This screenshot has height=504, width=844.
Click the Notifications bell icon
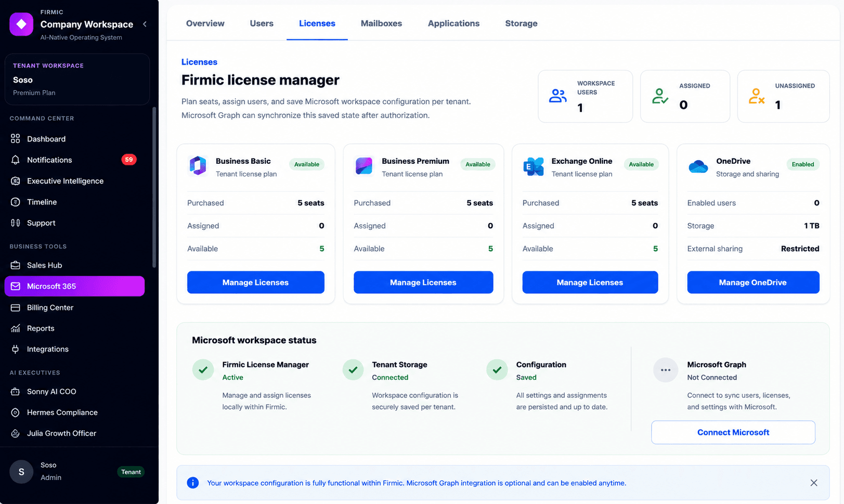coord(16,160)
